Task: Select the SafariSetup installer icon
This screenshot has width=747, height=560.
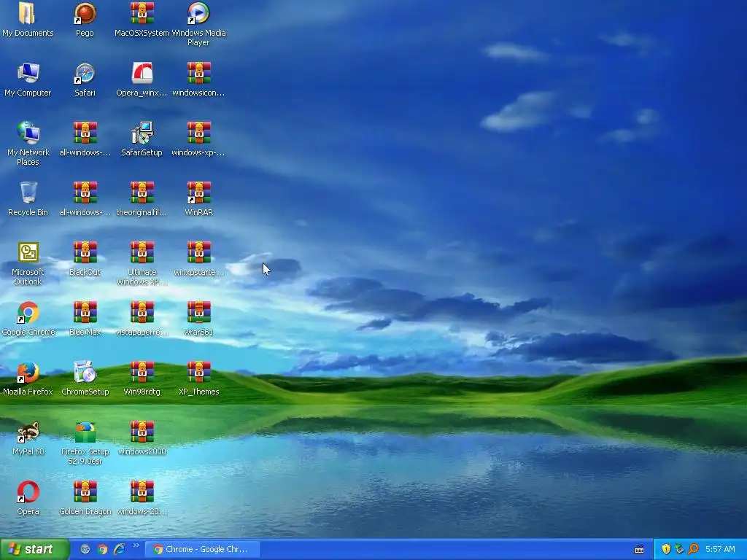Action: click(142, 133)
